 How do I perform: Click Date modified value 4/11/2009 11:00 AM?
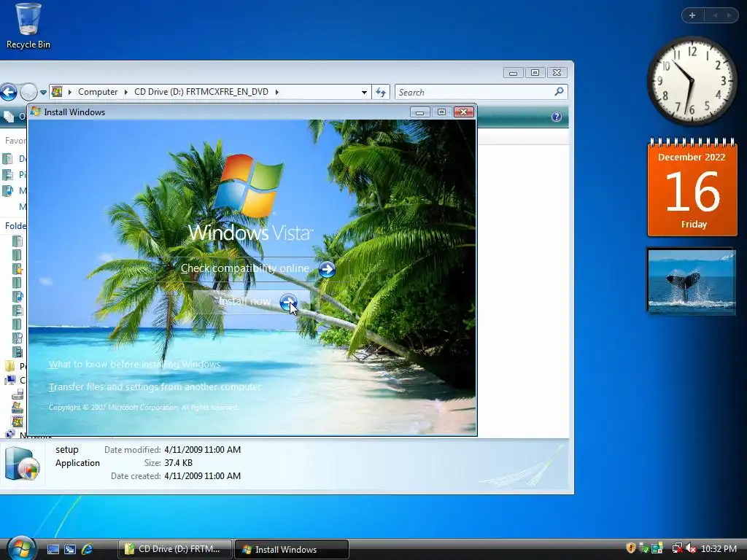click(x=203, y=450)
